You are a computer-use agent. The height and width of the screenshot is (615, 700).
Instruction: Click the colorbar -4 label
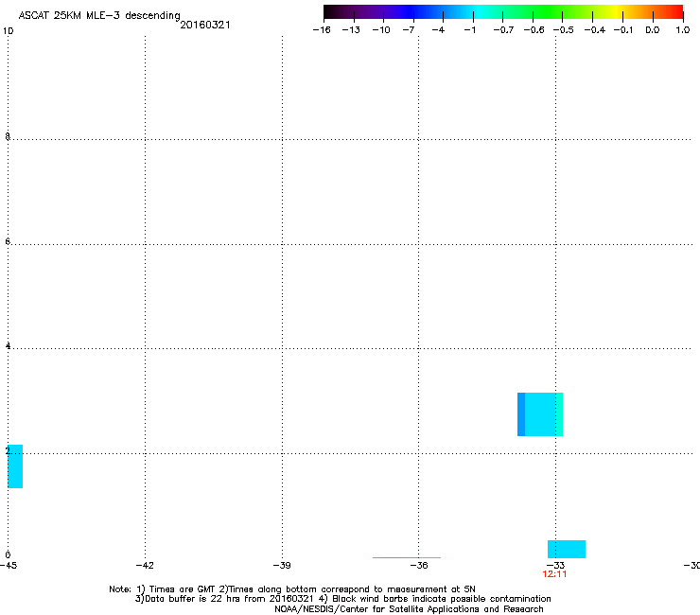click(438, 30)
